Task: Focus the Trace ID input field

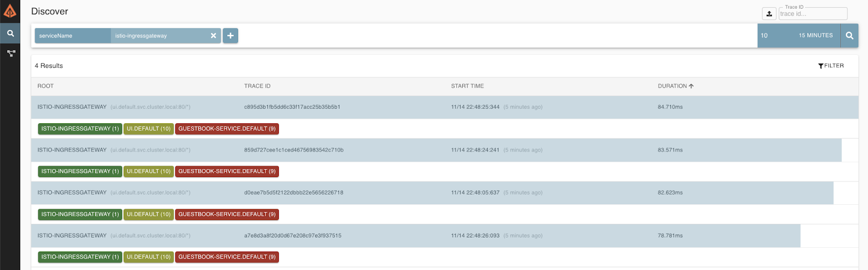Action: pos(812,14)
